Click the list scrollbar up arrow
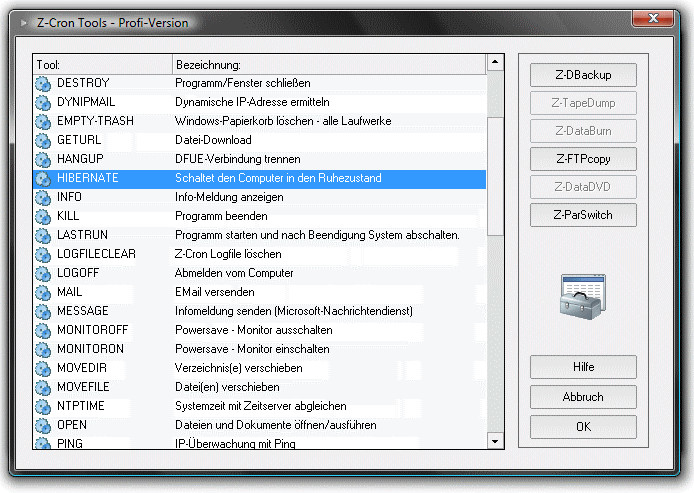The height and width of the screenshot is (493, 694). pyautogui.click(x=495, y=62)
